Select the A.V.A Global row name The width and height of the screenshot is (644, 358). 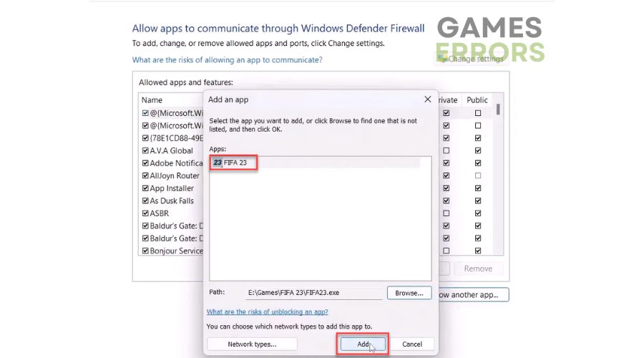tap(171, 151)
